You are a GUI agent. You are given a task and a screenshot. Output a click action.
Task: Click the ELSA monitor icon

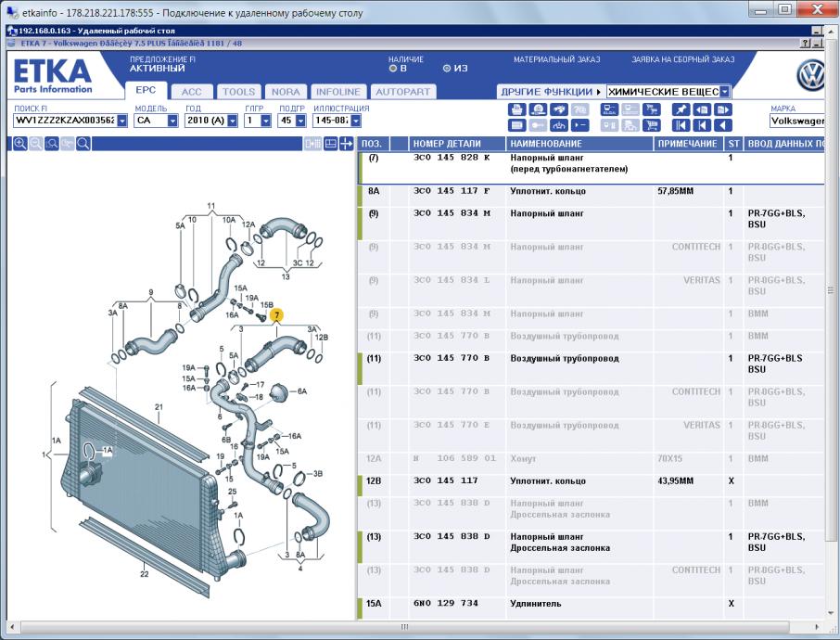609,109
